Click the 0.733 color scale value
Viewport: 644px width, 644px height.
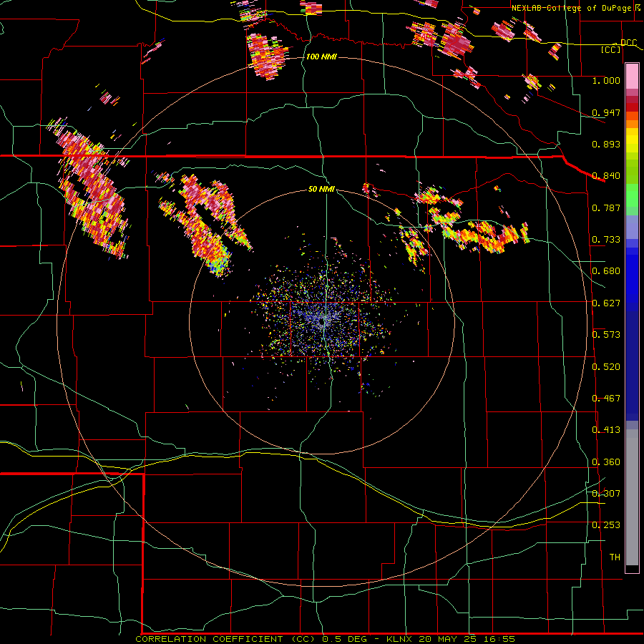point(606,240)
